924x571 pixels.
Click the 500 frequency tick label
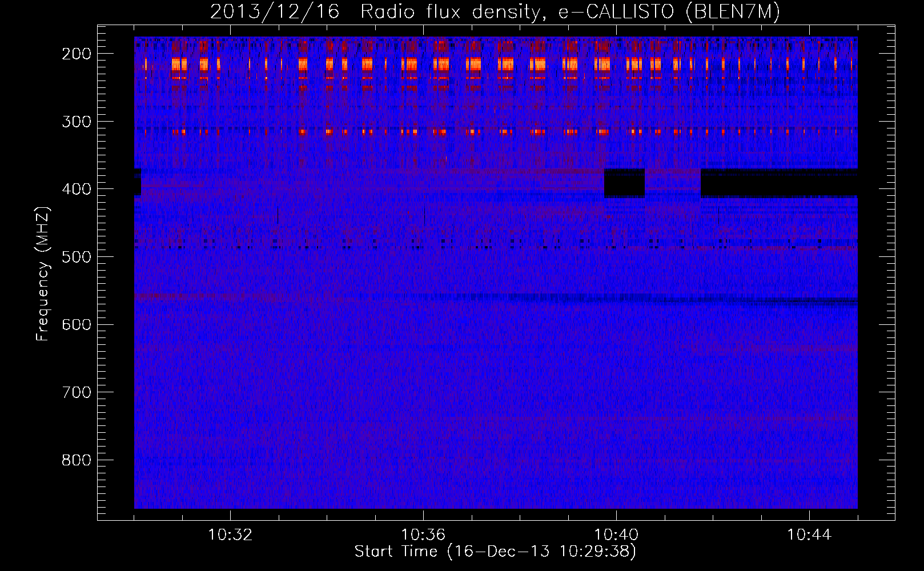click(76, 257)
